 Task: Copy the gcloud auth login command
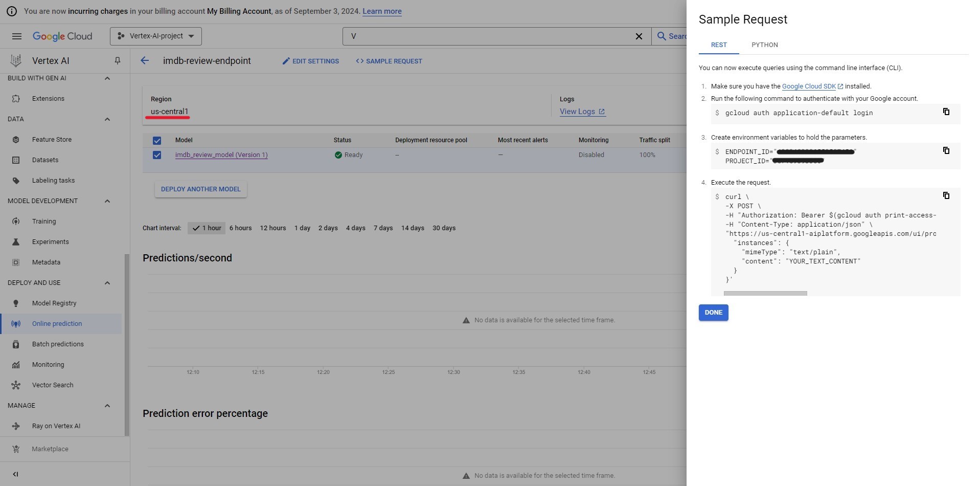click(x=946, y=112)
